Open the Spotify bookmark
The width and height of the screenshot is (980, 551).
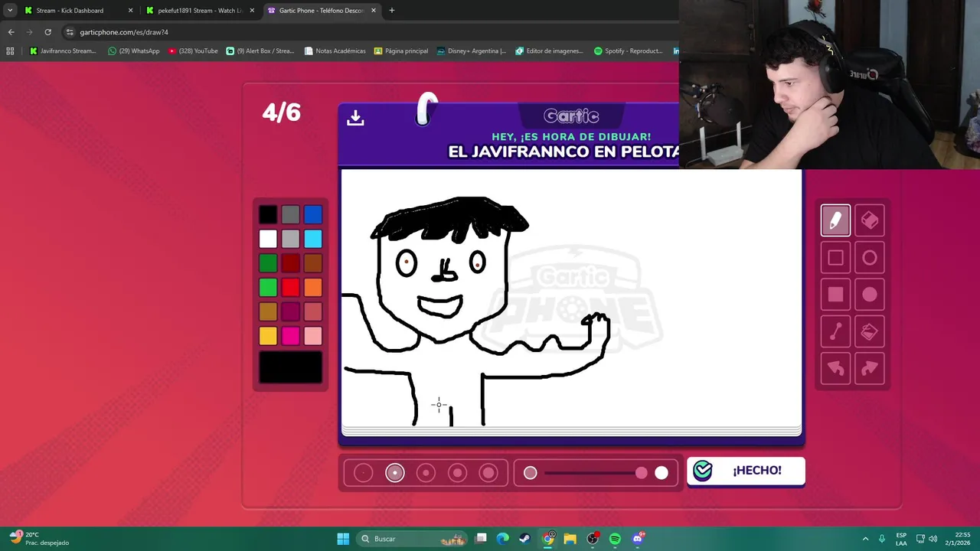[x=629, y=51]
